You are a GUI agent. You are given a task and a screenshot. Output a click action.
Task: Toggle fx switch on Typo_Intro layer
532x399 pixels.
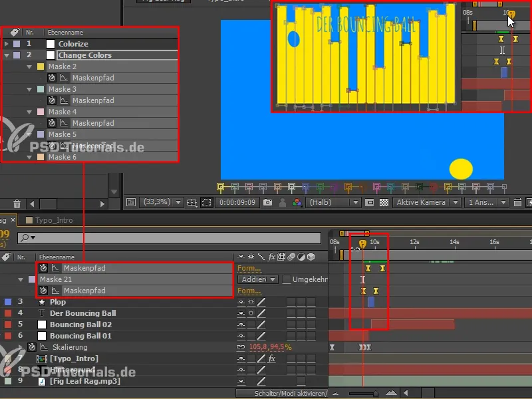(x=271, y=358)
